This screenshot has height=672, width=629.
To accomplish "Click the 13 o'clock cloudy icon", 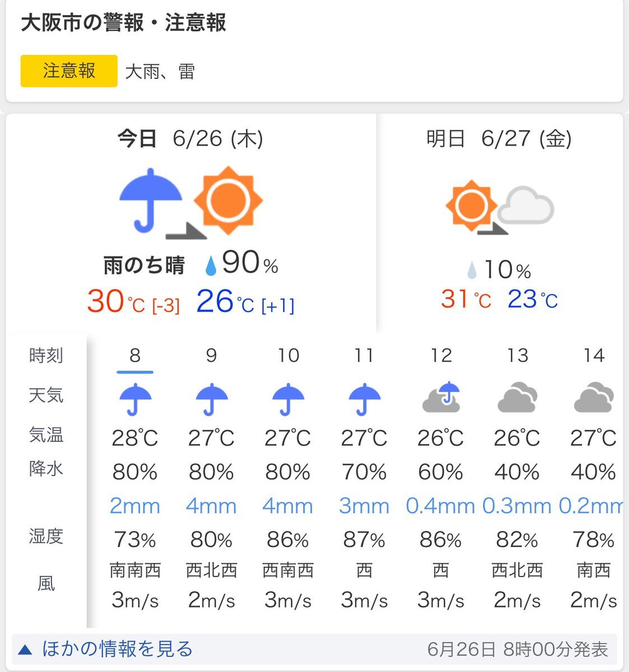I will pos(517,396).
